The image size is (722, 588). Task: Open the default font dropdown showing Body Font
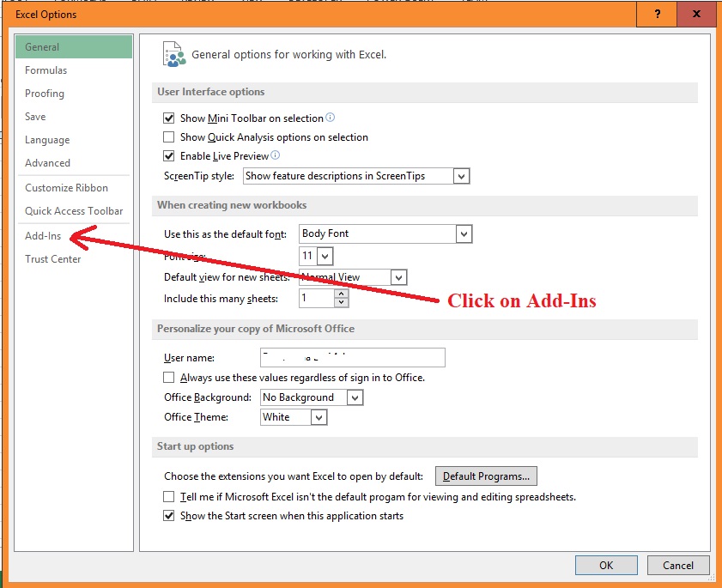point(462,233)
